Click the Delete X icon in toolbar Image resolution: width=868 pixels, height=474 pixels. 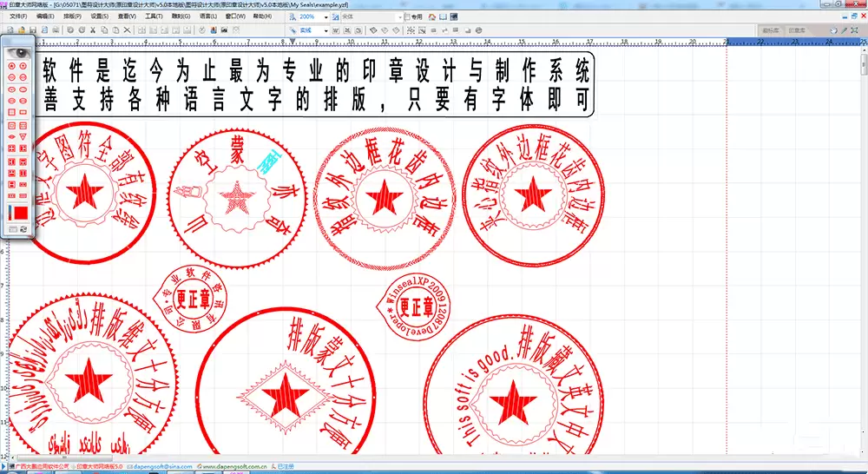(128, 30)
